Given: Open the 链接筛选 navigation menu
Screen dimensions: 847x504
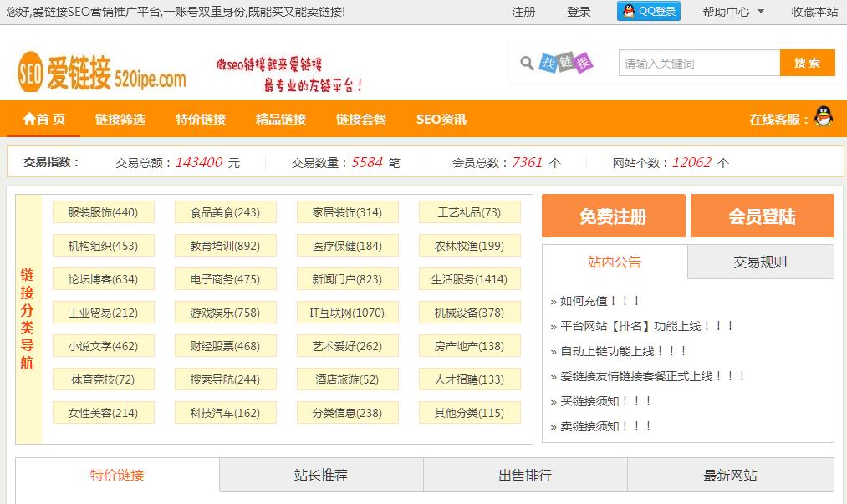Looking at the screenshot, I should click(x=120, y=119).
